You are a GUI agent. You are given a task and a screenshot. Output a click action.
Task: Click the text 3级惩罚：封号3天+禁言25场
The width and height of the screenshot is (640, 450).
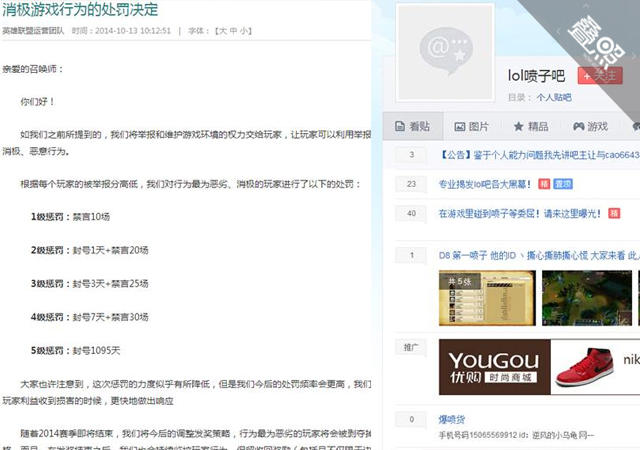(89, 284)
